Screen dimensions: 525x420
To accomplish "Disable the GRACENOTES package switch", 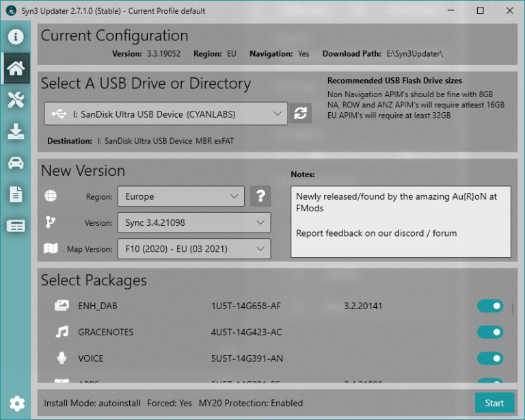I will (x=490, y=332).
